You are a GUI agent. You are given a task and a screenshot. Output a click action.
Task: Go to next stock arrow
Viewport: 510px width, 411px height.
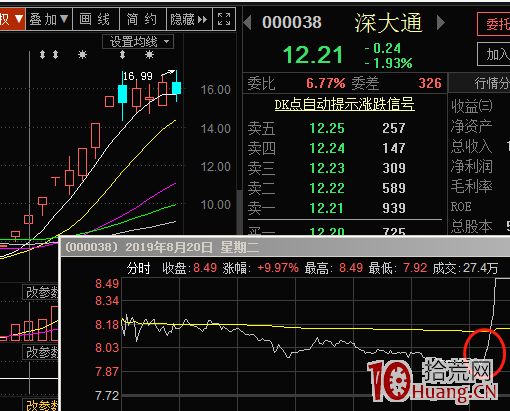tap(441, 23)
